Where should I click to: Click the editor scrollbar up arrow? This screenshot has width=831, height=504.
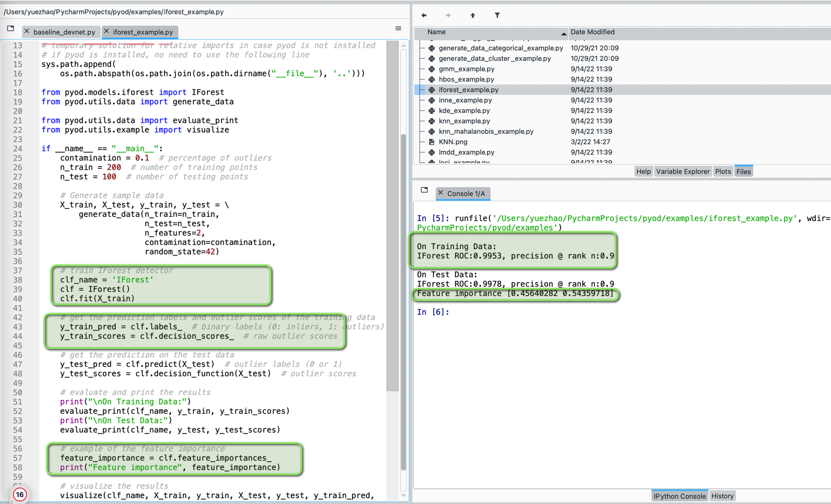coord(404,46)
